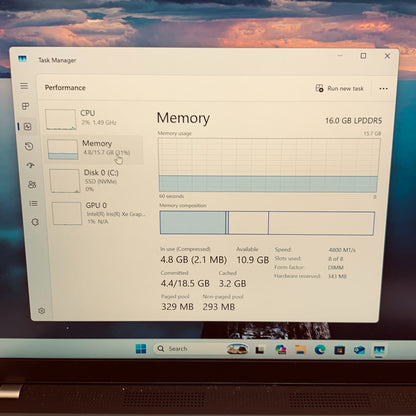Open the Details list icon
This screenshot has height=416, width=416.
[33, 203]
